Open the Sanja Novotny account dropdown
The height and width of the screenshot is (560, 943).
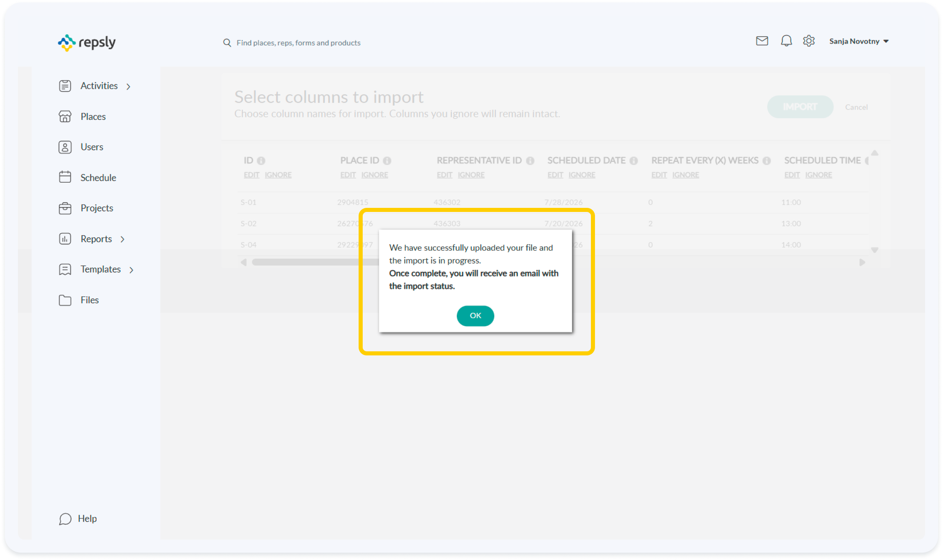click(859, 41)
